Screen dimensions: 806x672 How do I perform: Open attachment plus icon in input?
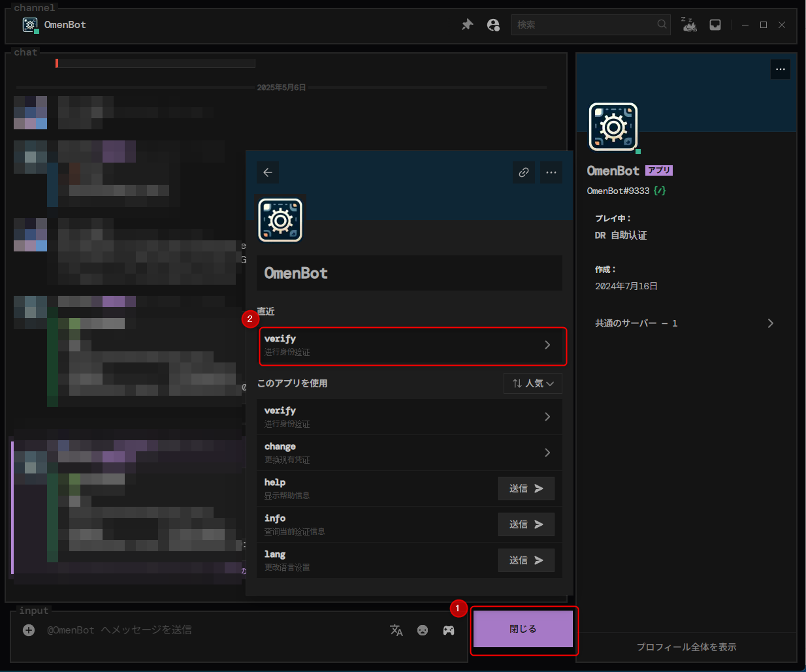pos(29,630)
